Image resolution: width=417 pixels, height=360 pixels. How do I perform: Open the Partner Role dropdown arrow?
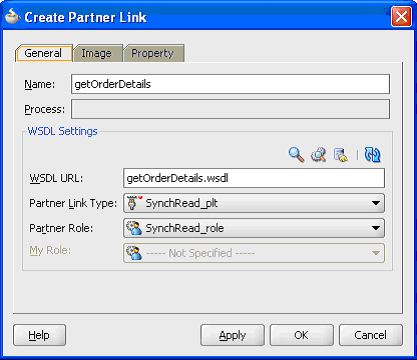click(376, 228)
